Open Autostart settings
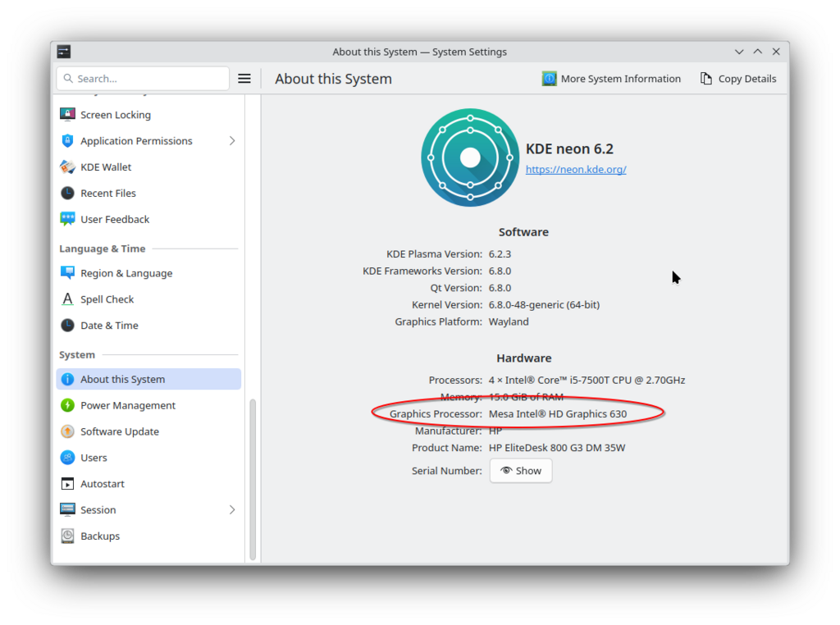This screenshot has width=840, height=625. click(x=148, y=484)
